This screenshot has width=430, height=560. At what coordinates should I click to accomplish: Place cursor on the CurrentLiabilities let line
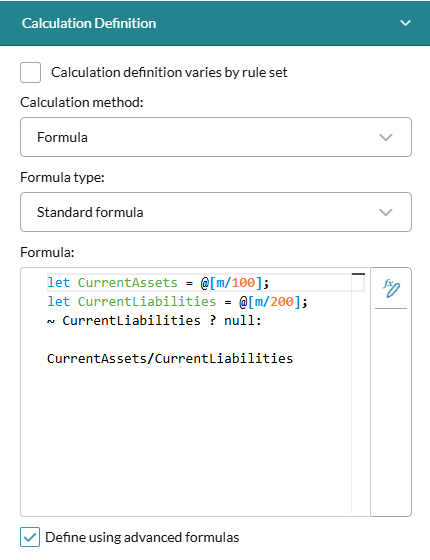[177, 302]
